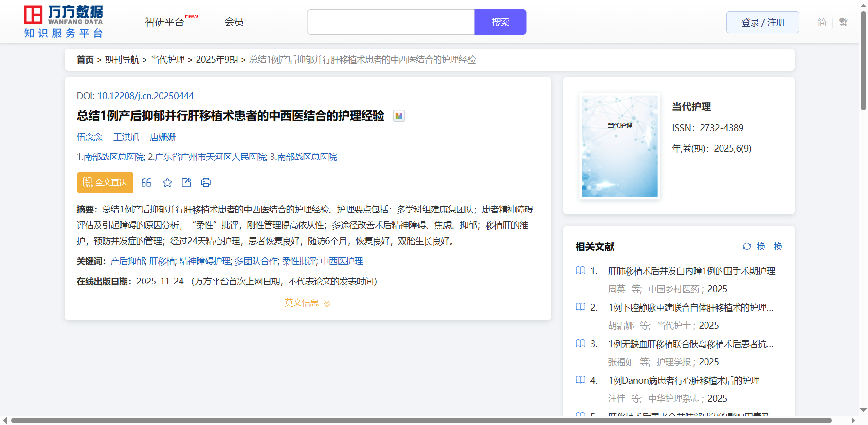The height and width of the screenshot is (425, 868).
Task: Click the print icon
Action: tap(206, 182)
